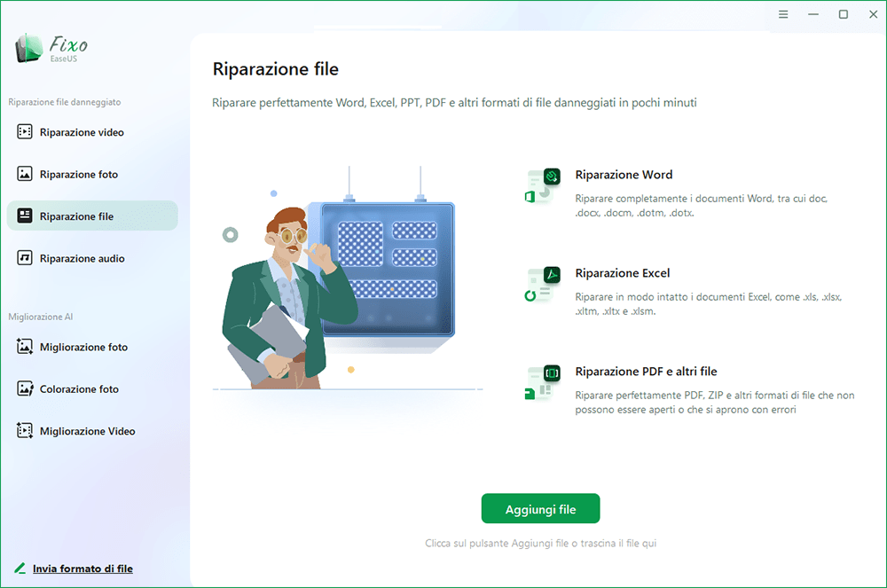
Task: Select the Riparazione file sidebar item
Action: click(92, 216)
